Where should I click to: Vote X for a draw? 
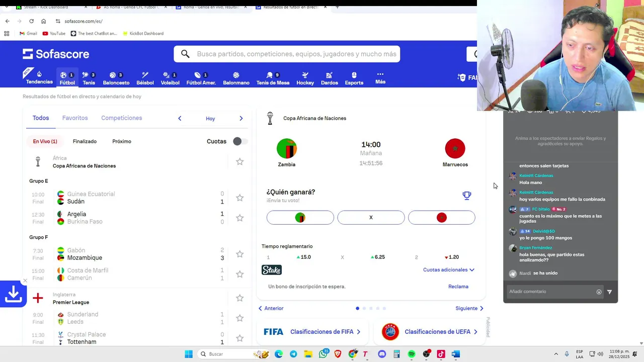point(371,218)
